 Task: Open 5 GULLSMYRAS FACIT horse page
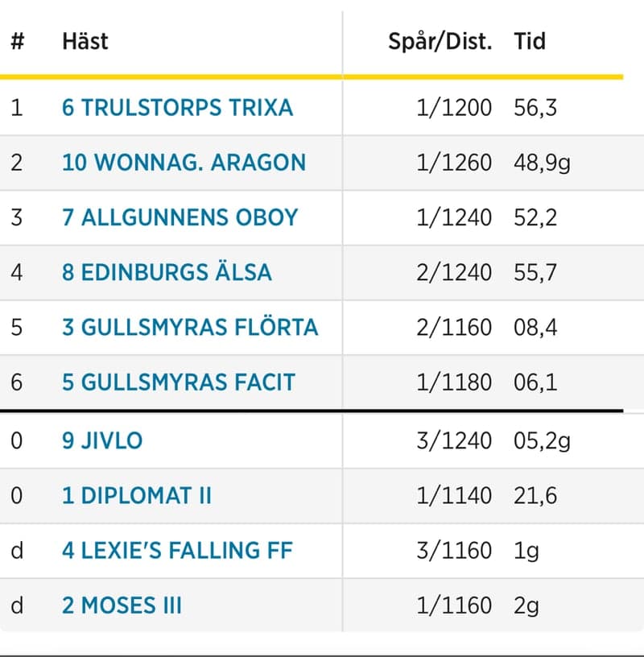pos(179,382)
